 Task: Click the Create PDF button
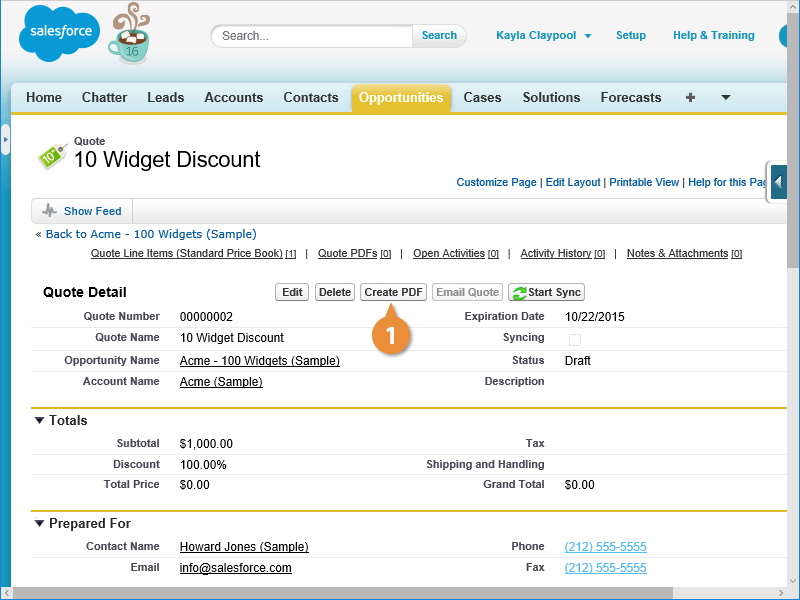click(393, 292)
